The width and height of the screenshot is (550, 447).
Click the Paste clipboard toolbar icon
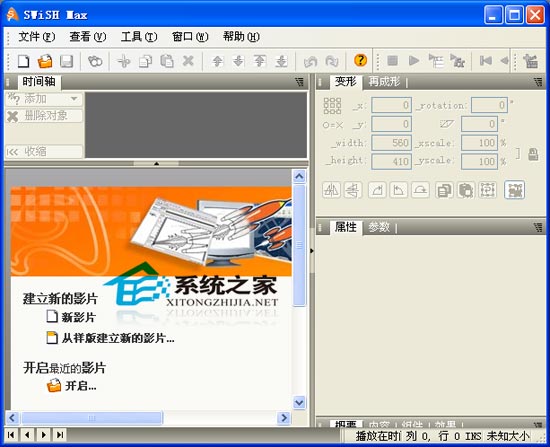click(167, 61)
